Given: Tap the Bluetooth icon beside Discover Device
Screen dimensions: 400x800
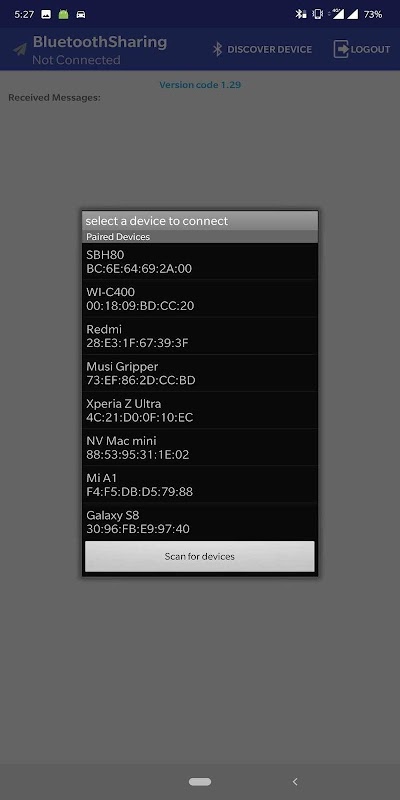Looking at the screenshot, I should 217,49.
